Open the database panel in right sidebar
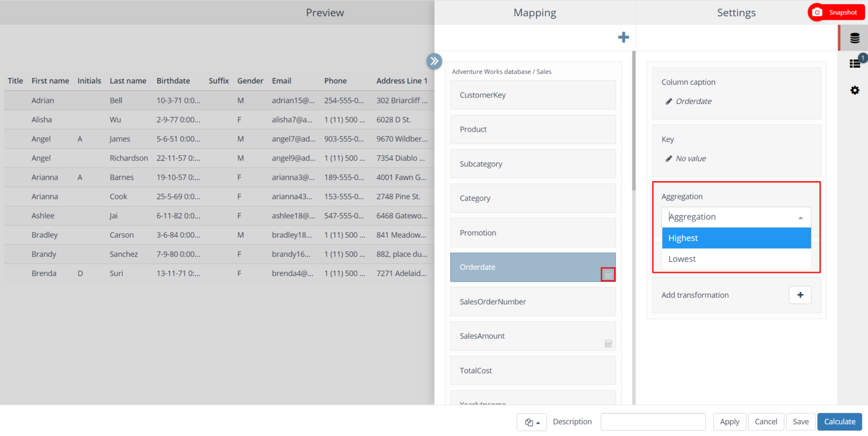The width and height of the screenshot is (868, 436). (854, 38)
